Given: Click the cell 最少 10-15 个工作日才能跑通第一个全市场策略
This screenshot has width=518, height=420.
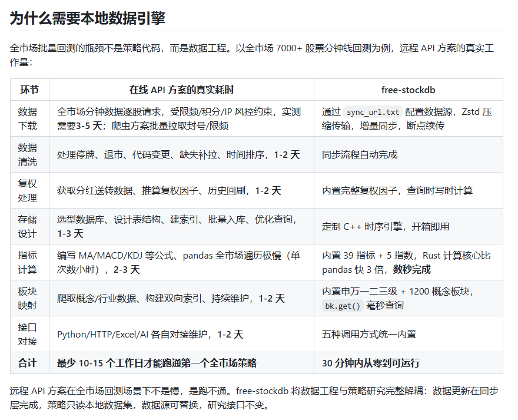Looking at the screenshot, I should click(181, 363).
